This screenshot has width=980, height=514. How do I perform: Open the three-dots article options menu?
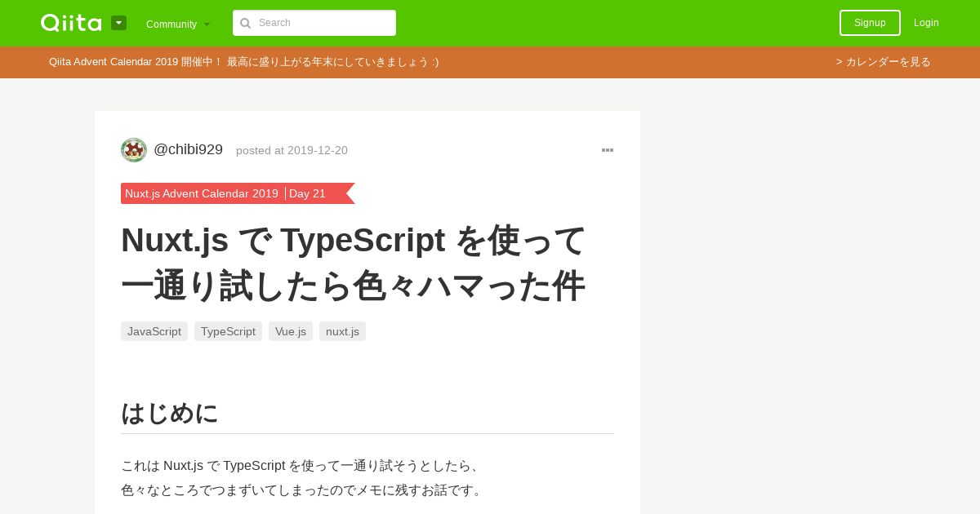608,150
